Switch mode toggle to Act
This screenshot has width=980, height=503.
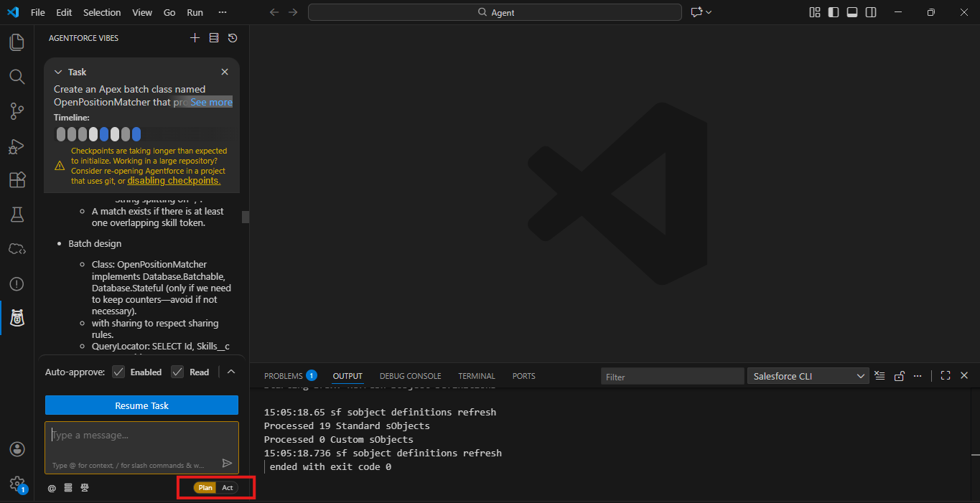227,488
